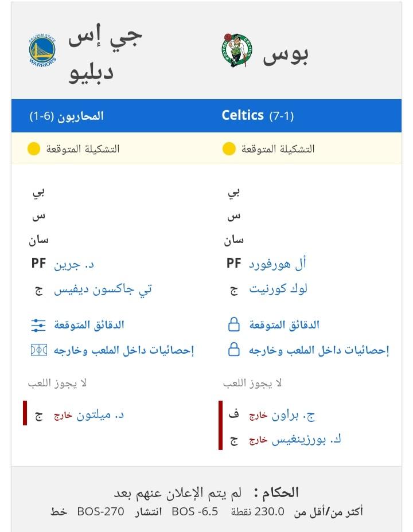Open injured player د. ميلتون
The width and height of the screenshot is (413, 532).
[x=100, y=415]
